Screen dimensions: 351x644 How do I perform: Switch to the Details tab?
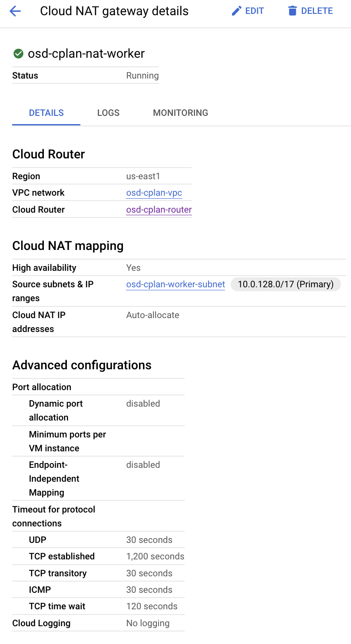pos(46,113)
